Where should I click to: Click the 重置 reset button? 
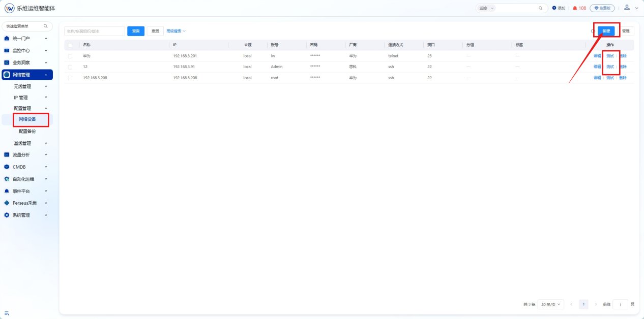[155, 31]
